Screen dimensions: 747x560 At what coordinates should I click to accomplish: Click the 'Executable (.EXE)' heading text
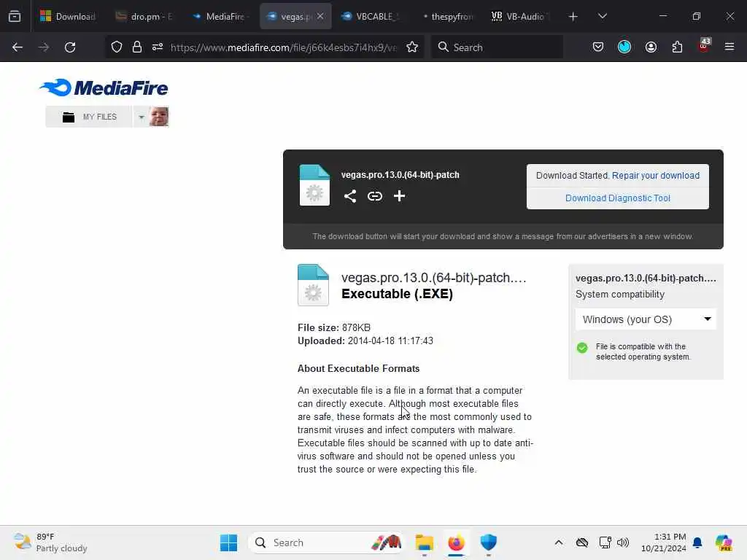[x=397, y=294]
